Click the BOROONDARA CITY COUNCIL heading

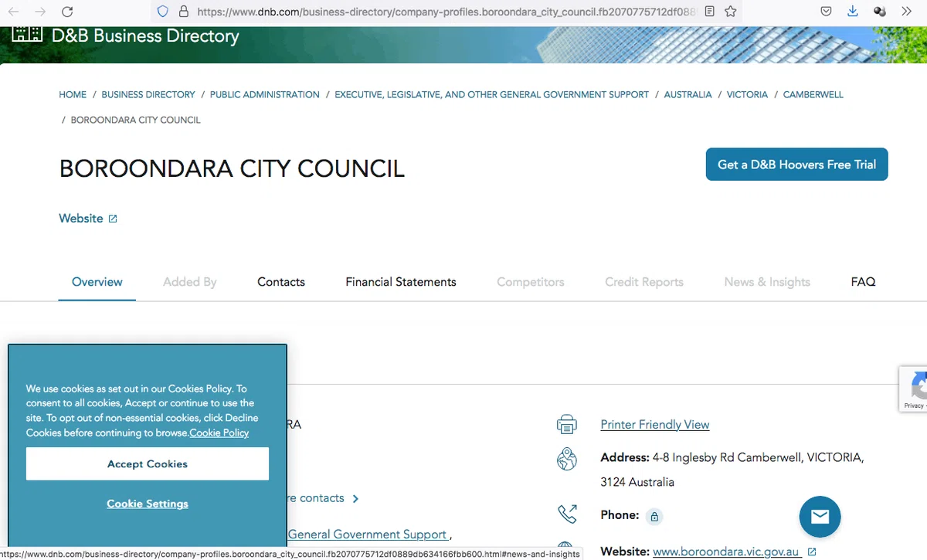pyautogui.click(x=232, y=168)
